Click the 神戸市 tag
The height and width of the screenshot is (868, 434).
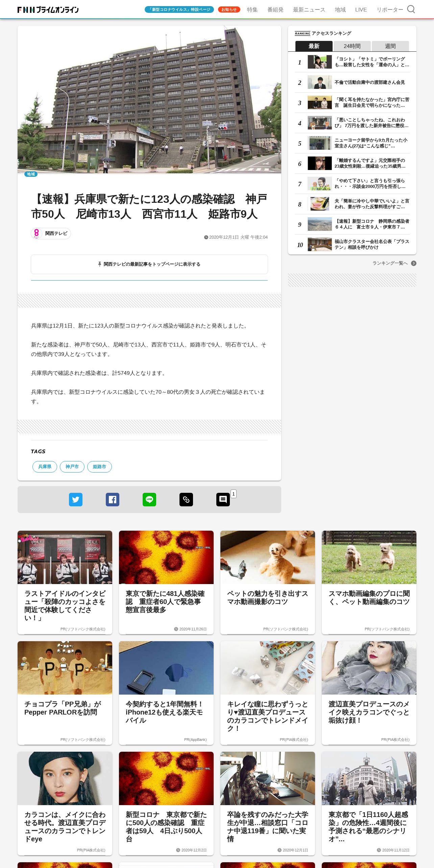[72, 467]
